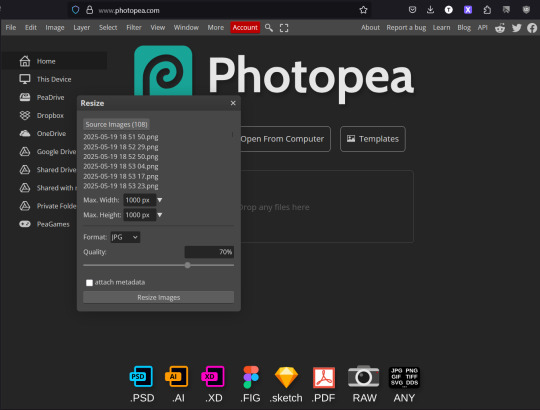Screen dimensions: 540x410
Task: Click Open From Computer button
Action: [282, 139]
